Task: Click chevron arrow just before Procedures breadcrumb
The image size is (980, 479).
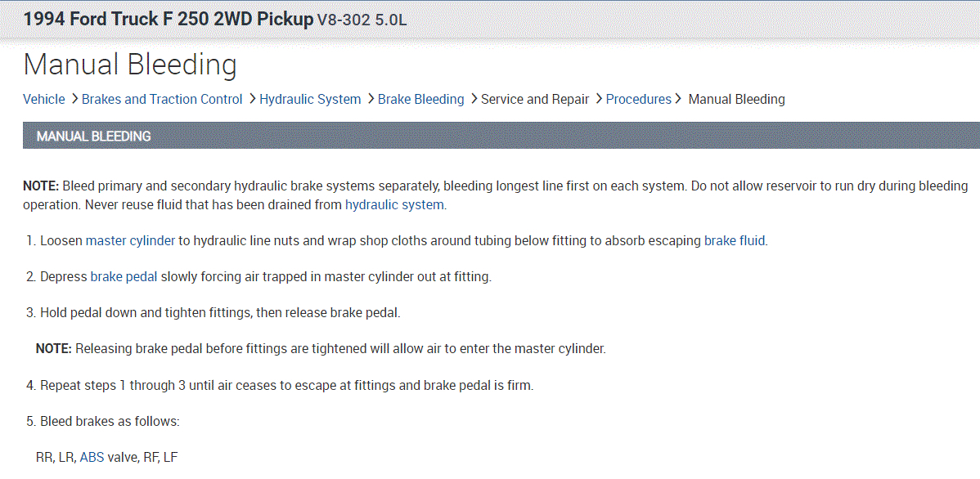Action: click(599, 99)
